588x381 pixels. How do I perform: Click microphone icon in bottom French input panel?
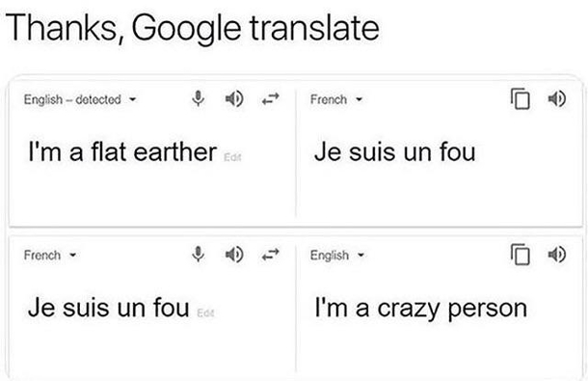click(198, 255)
